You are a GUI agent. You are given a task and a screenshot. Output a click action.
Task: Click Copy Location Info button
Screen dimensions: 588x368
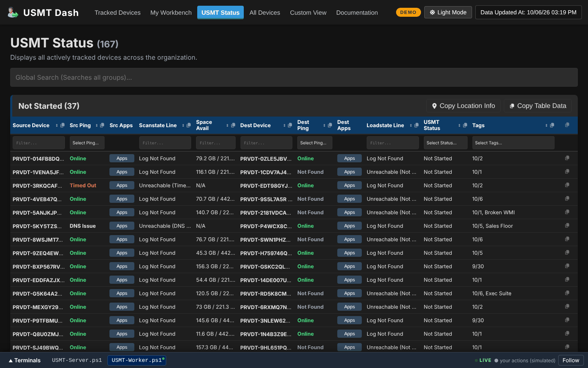(463, 106)
